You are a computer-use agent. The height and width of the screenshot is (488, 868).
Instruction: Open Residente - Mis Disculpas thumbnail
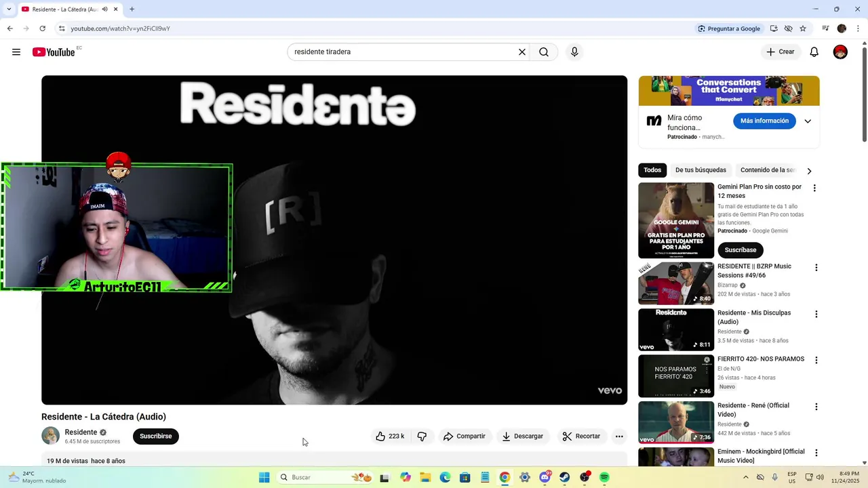[676, 329]
